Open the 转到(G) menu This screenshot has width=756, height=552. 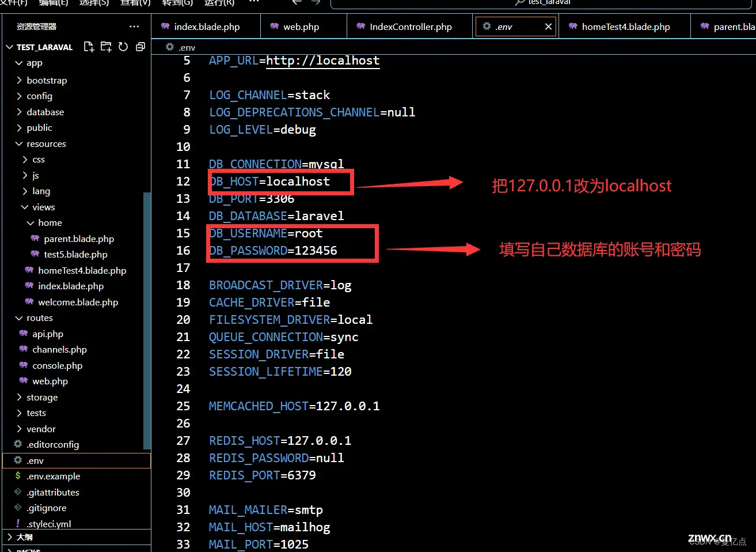[177, 2]
